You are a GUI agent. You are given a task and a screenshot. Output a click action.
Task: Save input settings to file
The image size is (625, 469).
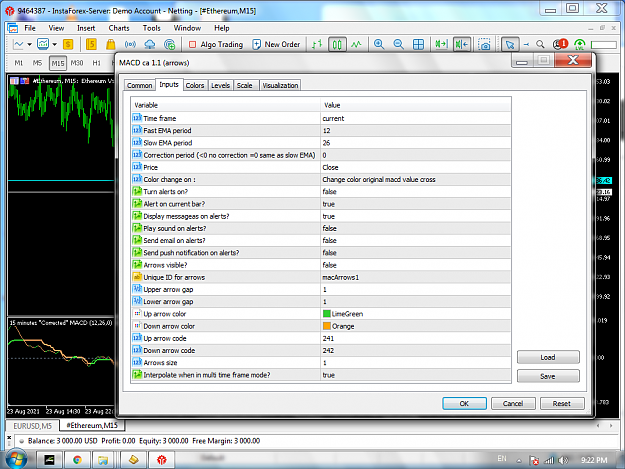point(548,376)
